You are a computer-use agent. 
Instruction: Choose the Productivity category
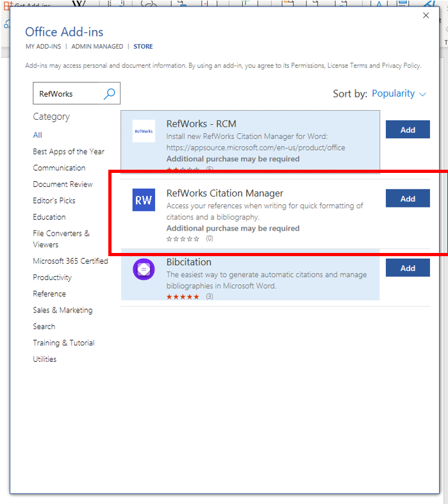[x=53, y=277]
